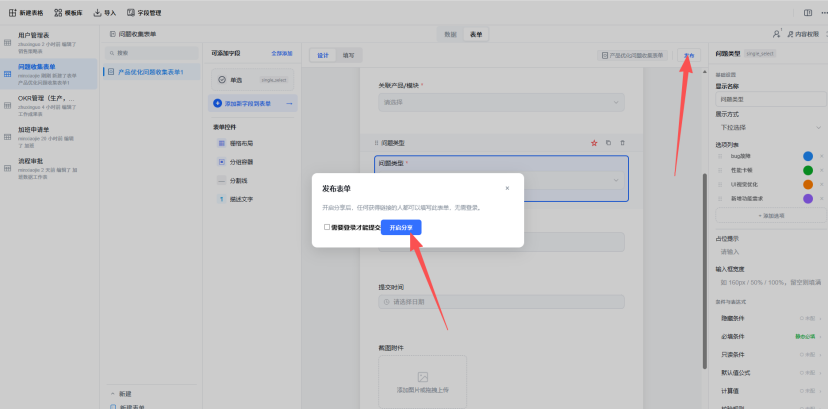
Task: Switch to the 数据 tab
Action: [x=450, y=35]
